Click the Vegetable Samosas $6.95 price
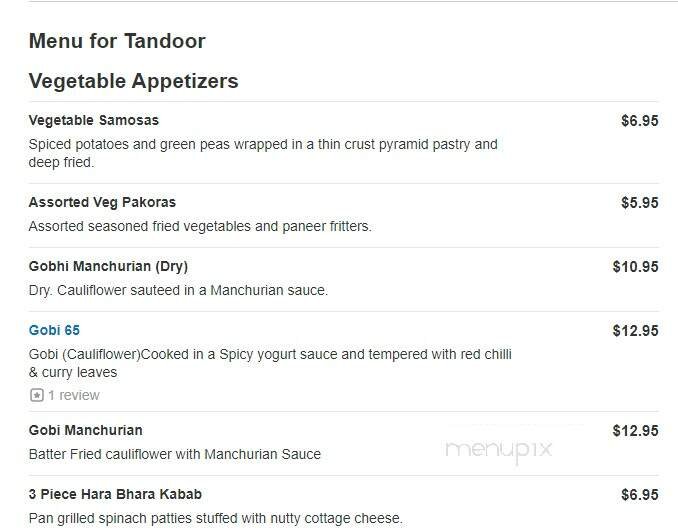The height and width of the screenshot is (532, 678). (639, 120)
